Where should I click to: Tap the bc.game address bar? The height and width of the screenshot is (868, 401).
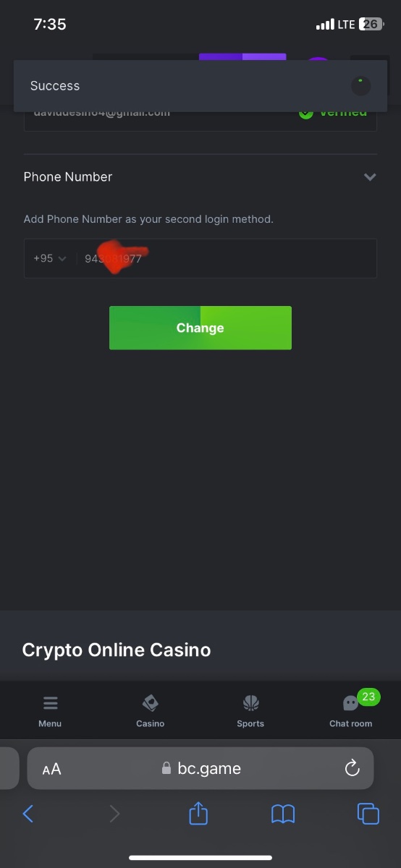[200, 768]
